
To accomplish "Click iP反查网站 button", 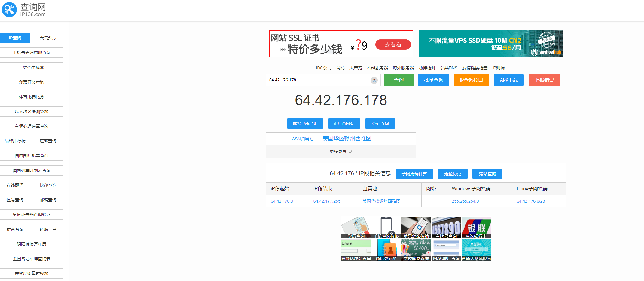I will click(x=344, y=124).
